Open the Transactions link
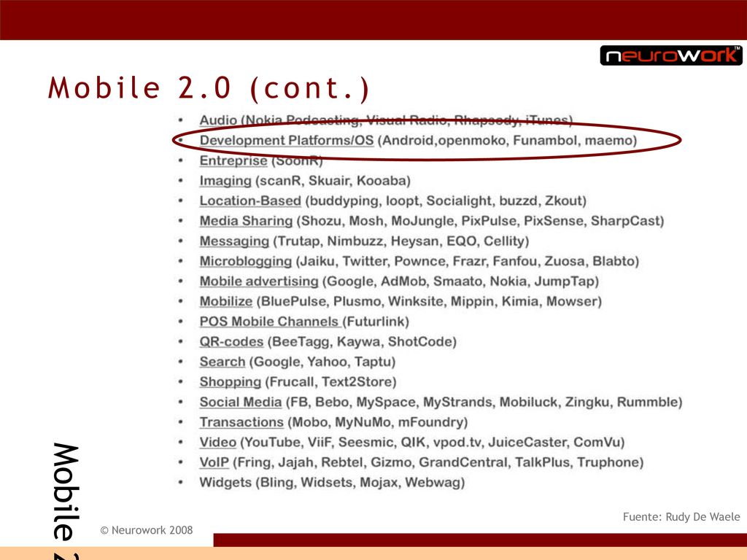 [x=241, y=422]
